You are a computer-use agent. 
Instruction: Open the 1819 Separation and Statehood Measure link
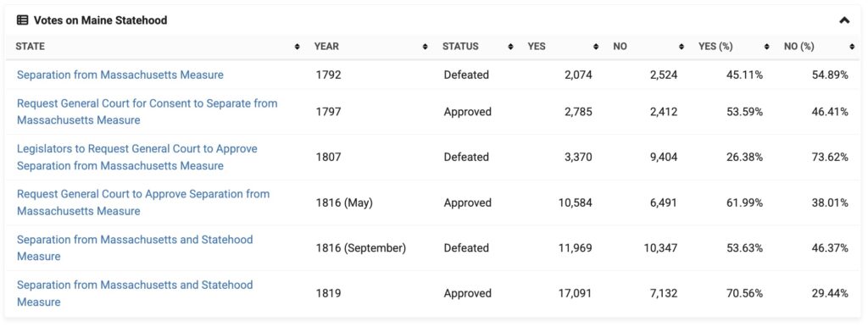click(135, 293)
